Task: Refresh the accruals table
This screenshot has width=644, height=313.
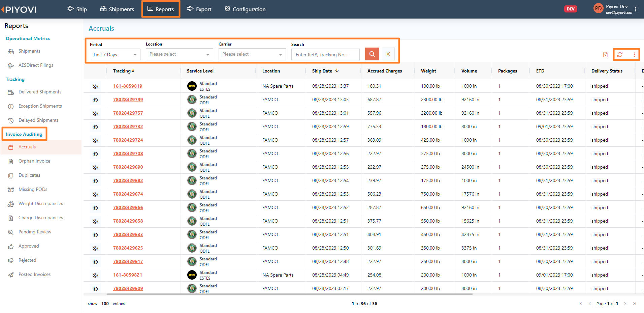Action: [x=620, y=55]
